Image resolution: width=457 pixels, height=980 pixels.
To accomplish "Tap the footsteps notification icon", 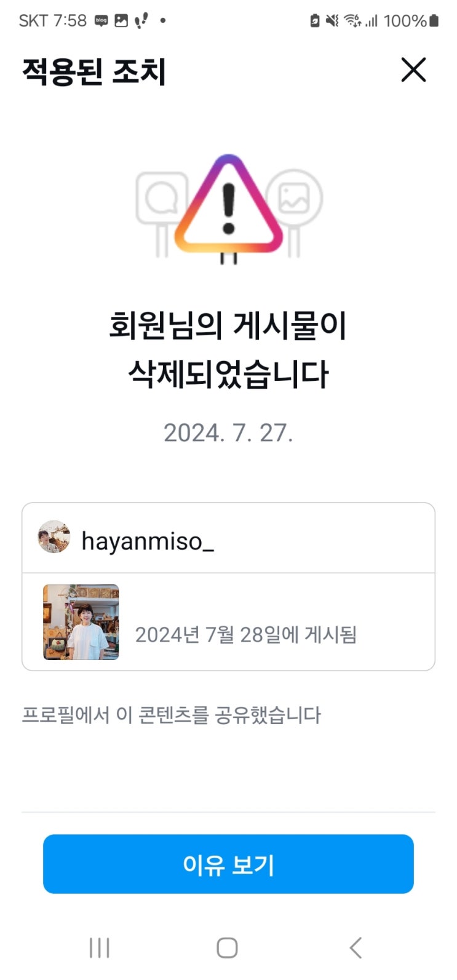I will (x=141, y=21).
